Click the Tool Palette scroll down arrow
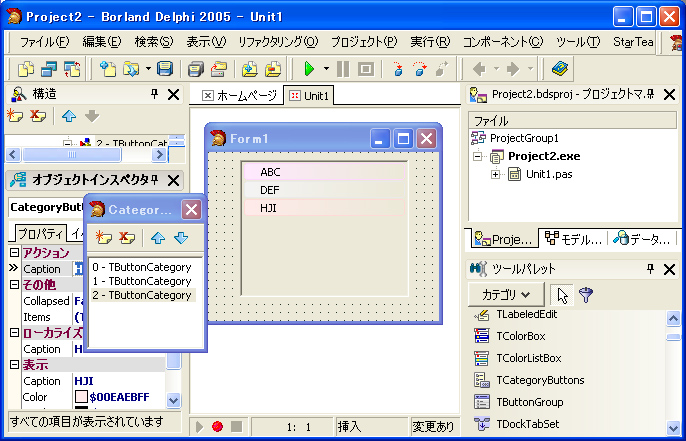Screen dimensions: 686x441 (673, 427)
